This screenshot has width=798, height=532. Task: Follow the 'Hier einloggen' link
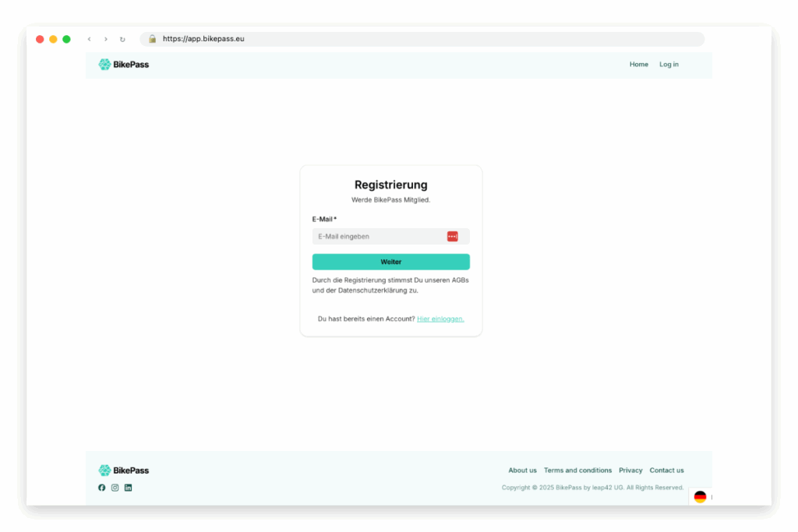click(x=440, y=319)
